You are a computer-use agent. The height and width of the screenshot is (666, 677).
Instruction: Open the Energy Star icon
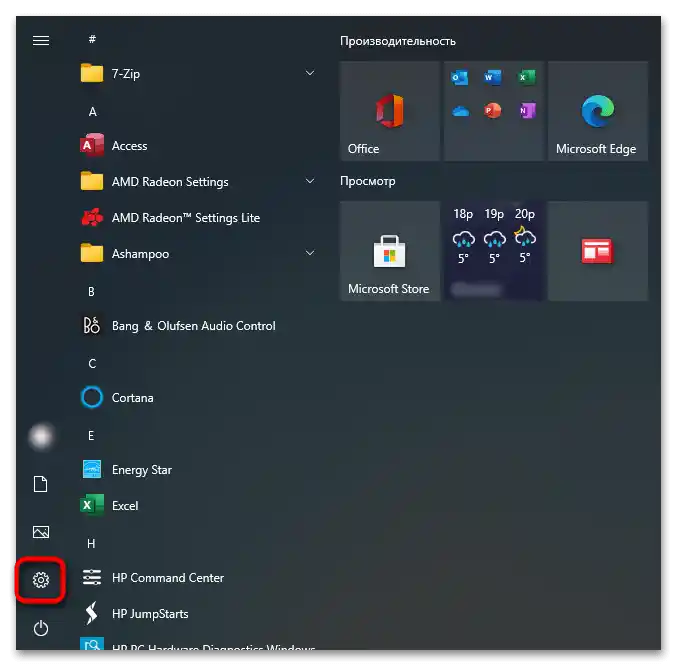pyautogui.click(x=92, y=469)
